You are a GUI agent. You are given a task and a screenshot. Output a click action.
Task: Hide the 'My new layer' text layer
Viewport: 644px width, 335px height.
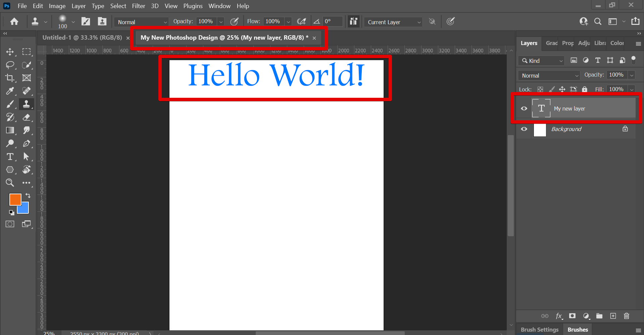pos(524,109)
